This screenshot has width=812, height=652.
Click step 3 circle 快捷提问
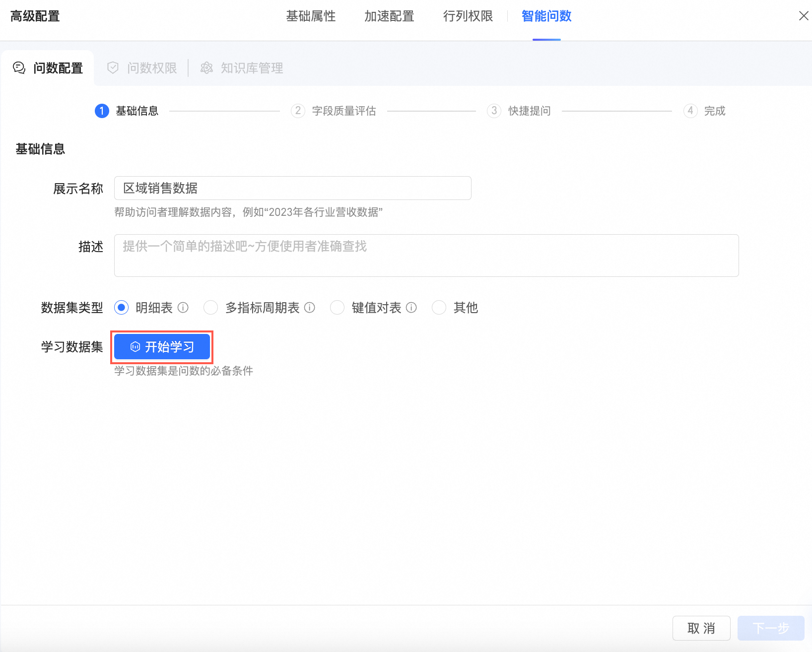pyautogui.click(x=494, y=111)
